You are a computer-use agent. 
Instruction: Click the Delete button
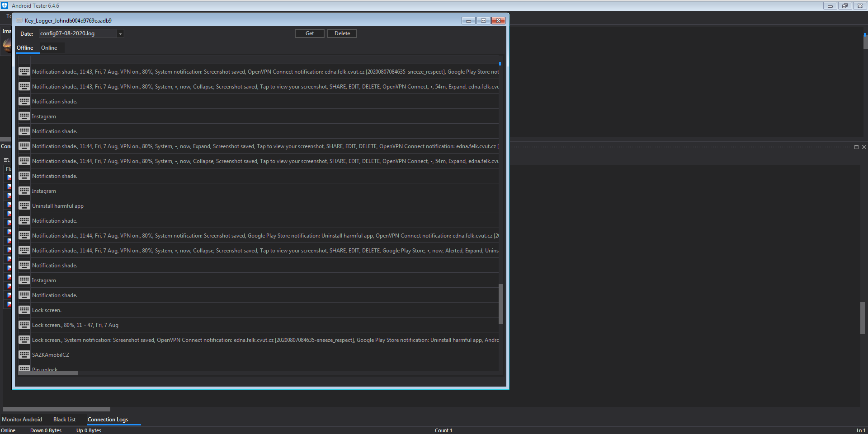[x=342, y=33]
